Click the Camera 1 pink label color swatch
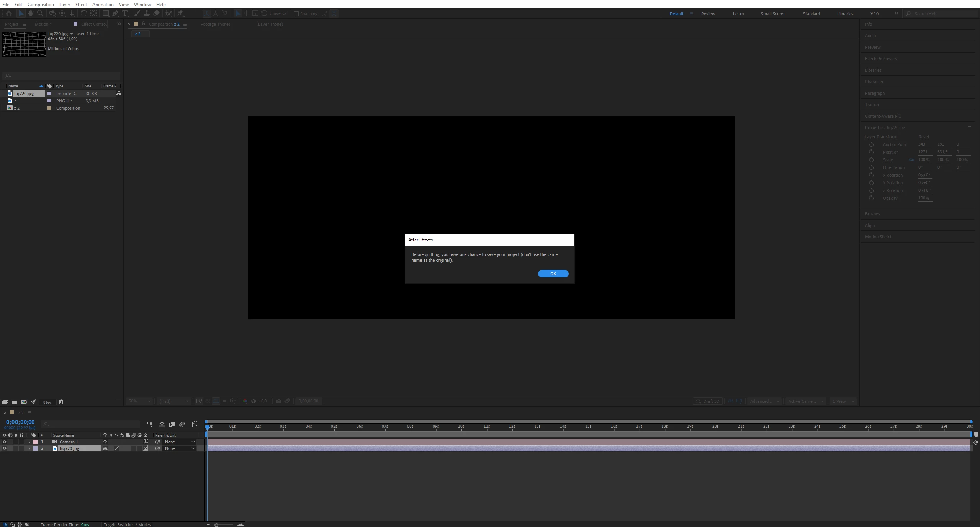980x527 pixels. pos(35,442)
